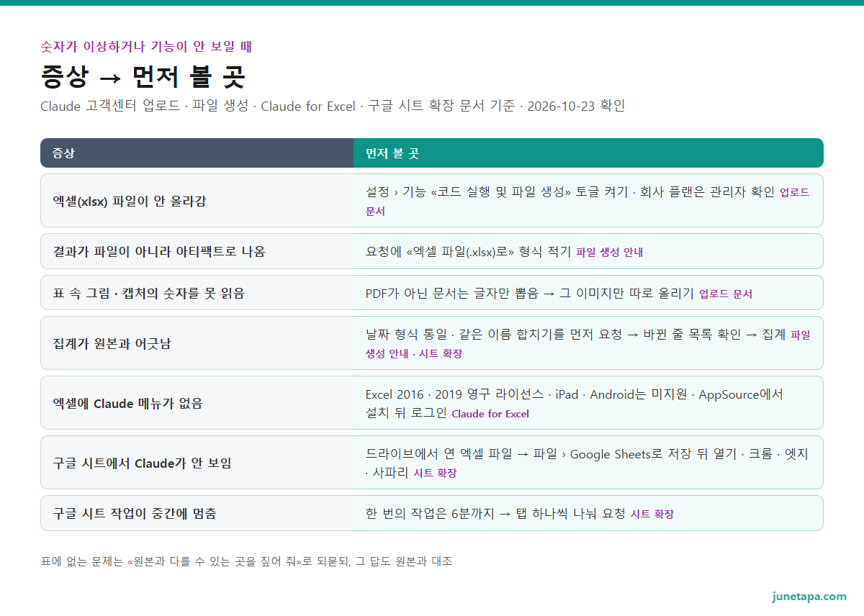Click the fix text '한 번의 작업은 6분까지 → 탭 하나씩 나눠 요청'

pyautogui.click(x=495, y=514)
